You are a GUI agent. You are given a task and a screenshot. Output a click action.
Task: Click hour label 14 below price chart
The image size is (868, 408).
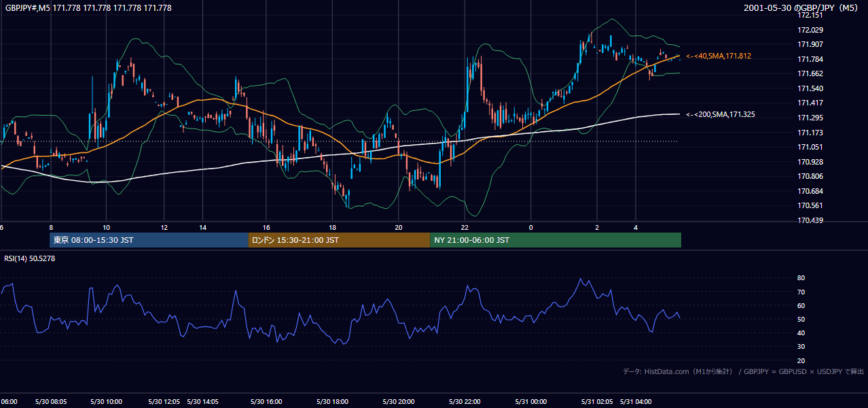click(x=202, y=227)
